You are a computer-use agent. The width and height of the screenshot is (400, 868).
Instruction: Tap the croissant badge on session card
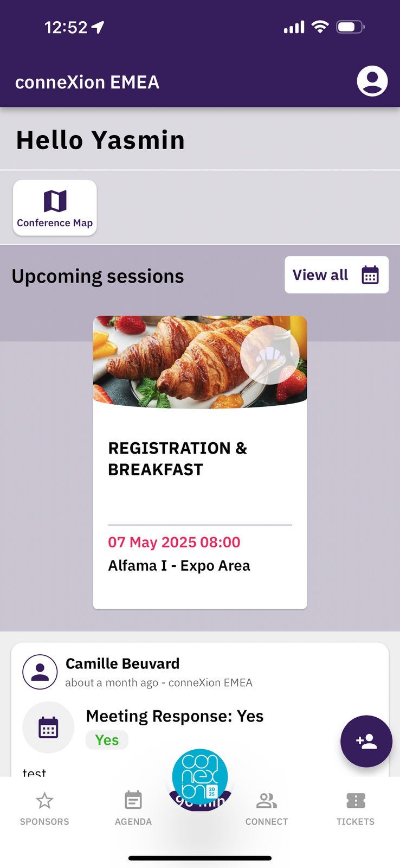point(269,355)
